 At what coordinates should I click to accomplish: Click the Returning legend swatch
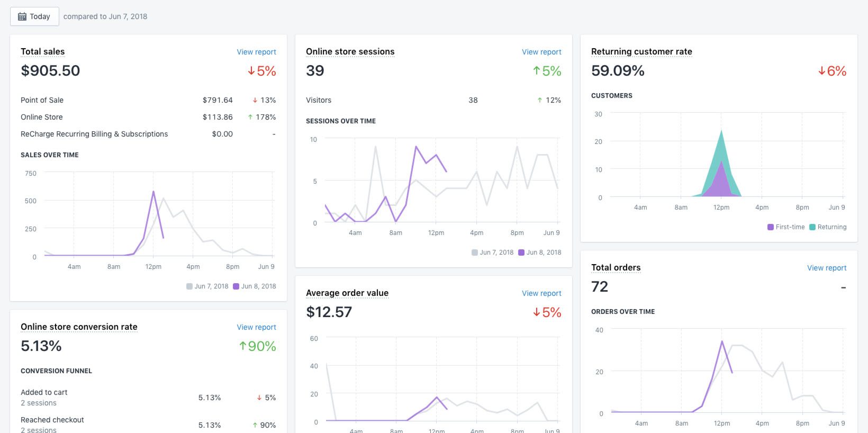point(812,227)
